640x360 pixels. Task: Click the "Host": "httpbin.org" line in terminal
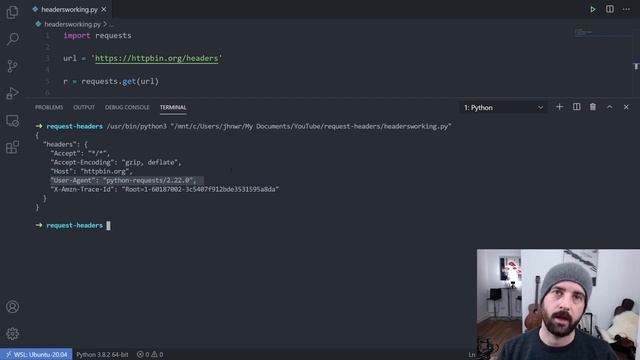coord(91,171)
